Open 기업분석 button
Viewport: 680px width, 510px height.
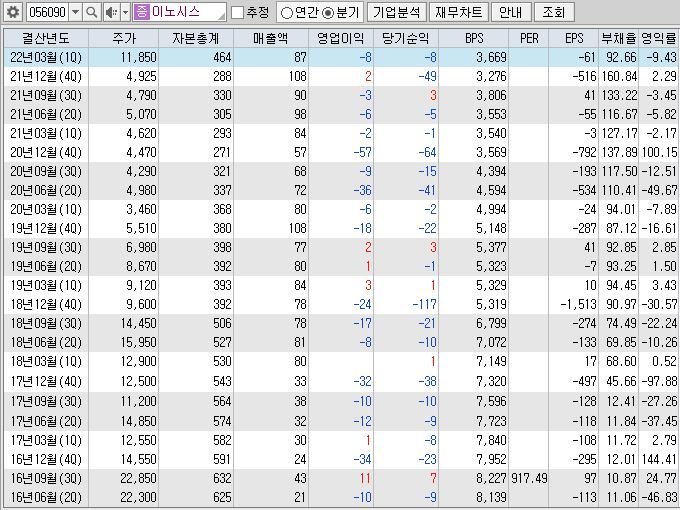pyautogui.click(x=397, y=12)
